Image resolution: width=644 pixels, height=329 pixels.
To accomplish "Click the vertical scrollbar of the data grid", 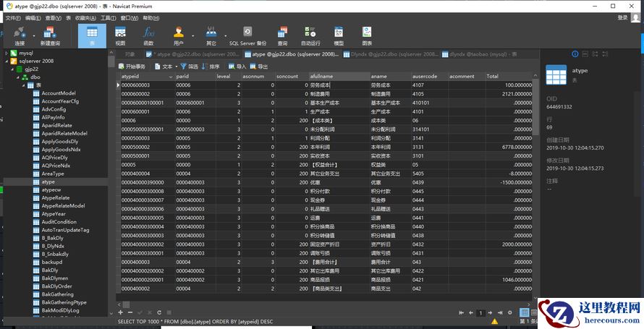I will pyautogui.click(x=535, y=181).
